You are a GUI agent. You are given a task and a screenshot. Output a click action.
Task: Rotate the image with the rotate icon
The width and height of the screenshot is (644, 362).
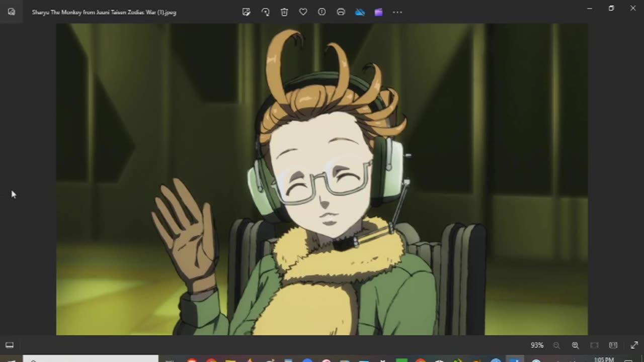[265, 12]
